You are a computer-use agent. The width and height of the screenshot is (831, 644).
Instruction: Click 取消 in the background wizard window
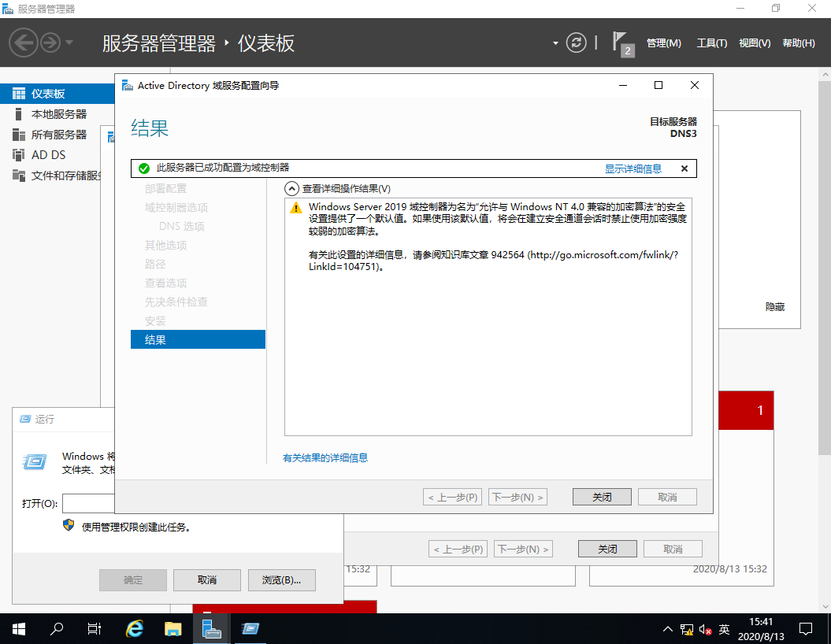pos(673,549)
